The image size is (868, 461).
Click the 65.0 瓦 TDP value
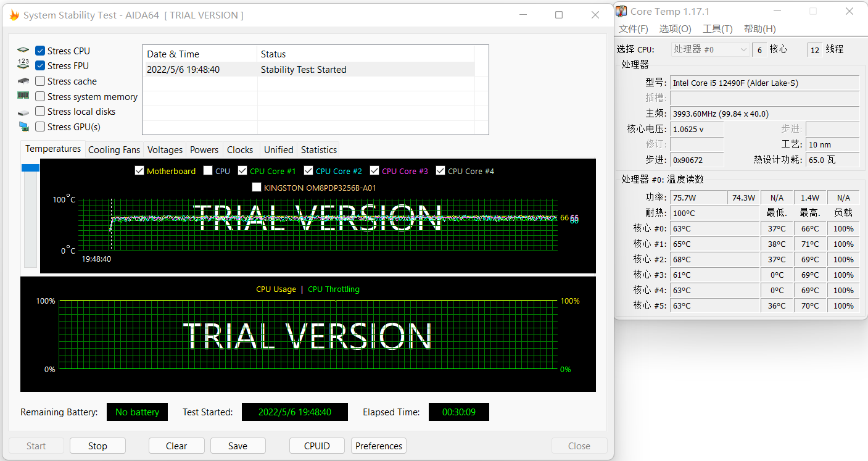(x=832, y=160)
